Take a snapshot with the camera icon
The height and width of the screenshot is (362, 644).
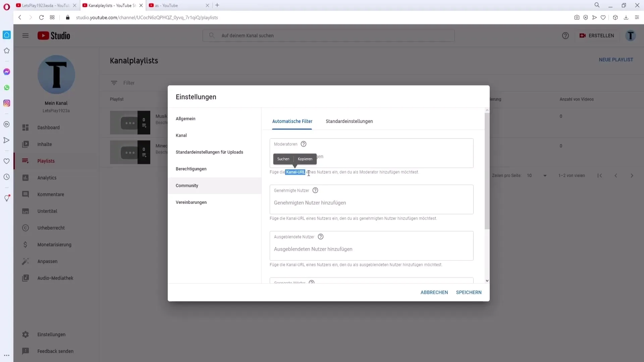(577, 17)
